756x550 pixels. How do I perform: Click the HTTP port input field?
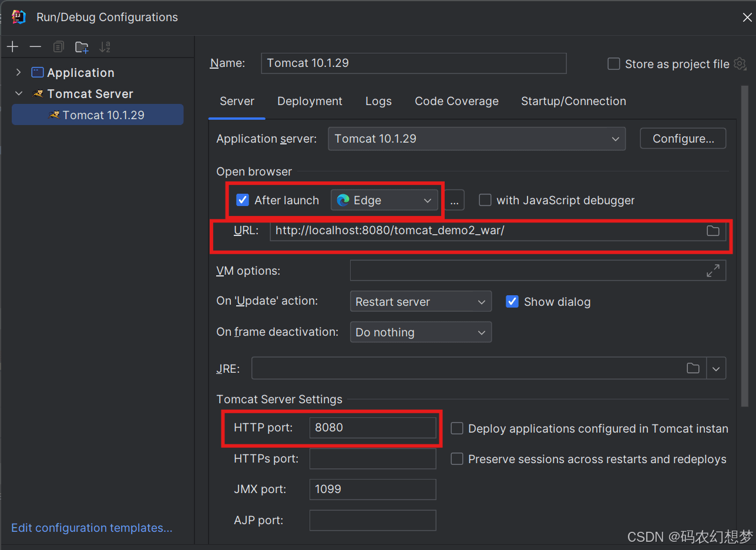[372, 427]
